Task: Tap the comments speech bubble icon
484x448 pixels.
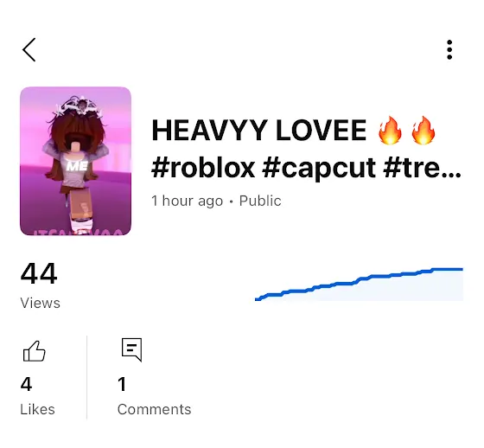Action: click(x=131, y=349)
